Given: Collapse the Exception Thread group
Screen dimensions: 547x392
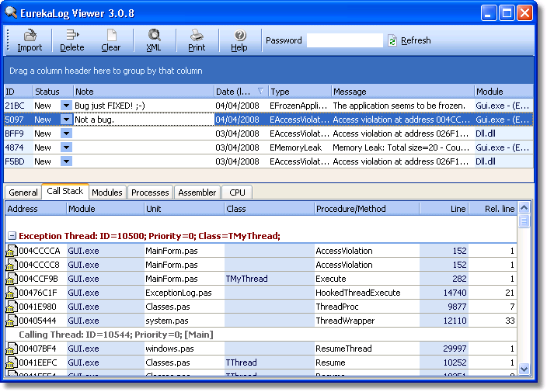Looking at the screenshot, I should coord(12,236).
